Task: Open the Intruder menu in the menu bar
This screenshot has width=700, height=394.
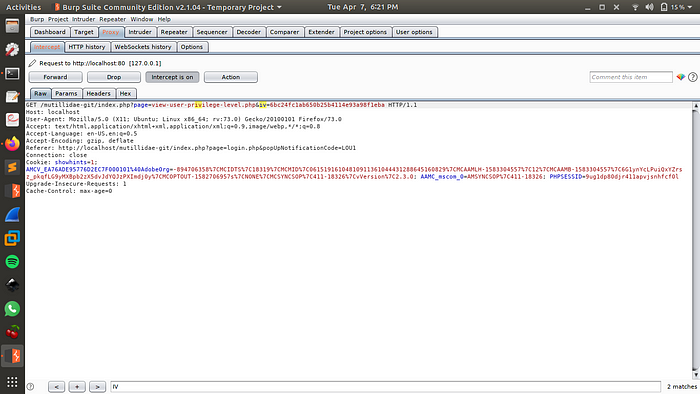Action: 83,19
